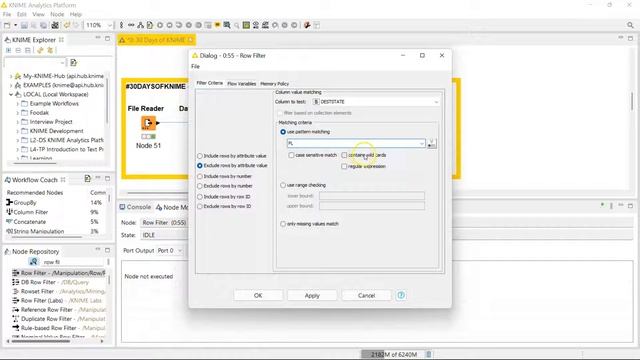The width and height of the screenshot is (640, 360).
Task: Expand the My-KNIME-Hub tree node
Action: coord(11,76)
